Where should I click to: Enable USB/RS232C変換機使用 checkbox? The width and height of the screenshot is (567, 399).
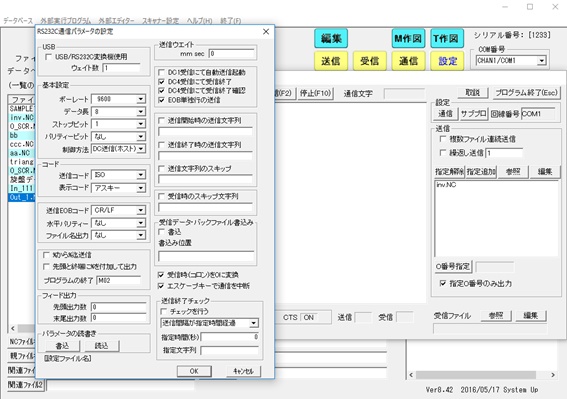point(48,57)
